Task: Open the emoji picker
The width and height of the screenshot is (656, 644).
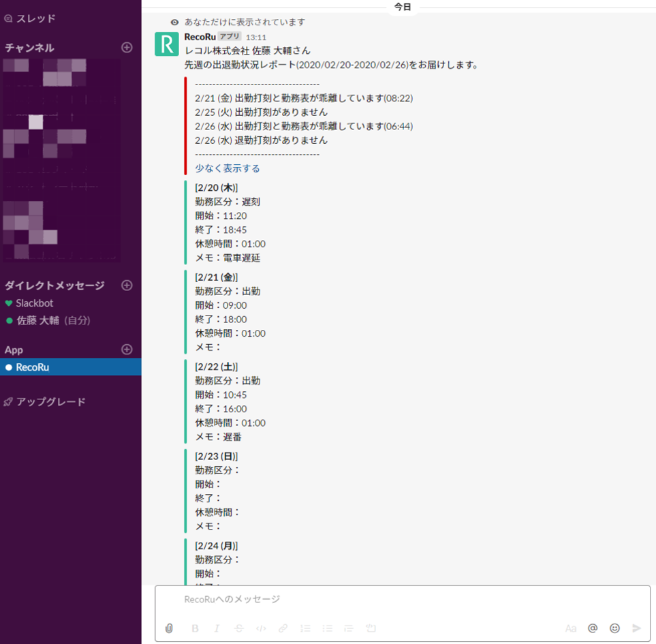Action: point(616,628)
